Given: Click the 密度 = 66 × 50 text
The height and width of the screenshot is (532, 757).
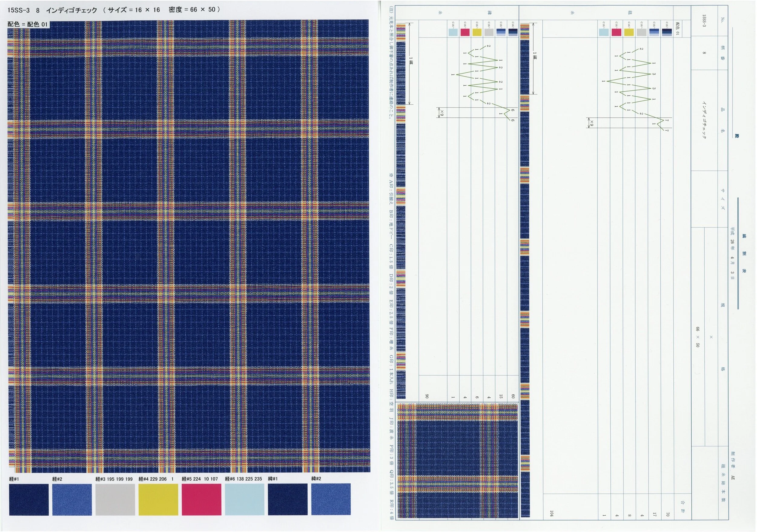Looking at the screenshot, I should click(192, 10).
